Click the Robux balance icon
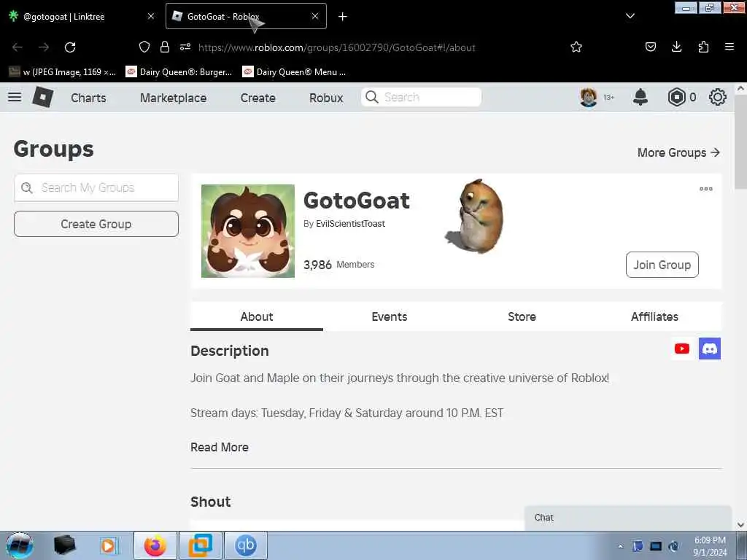This screenshot has width=747, height=560. pyautogui.click(x=676, y=97)
